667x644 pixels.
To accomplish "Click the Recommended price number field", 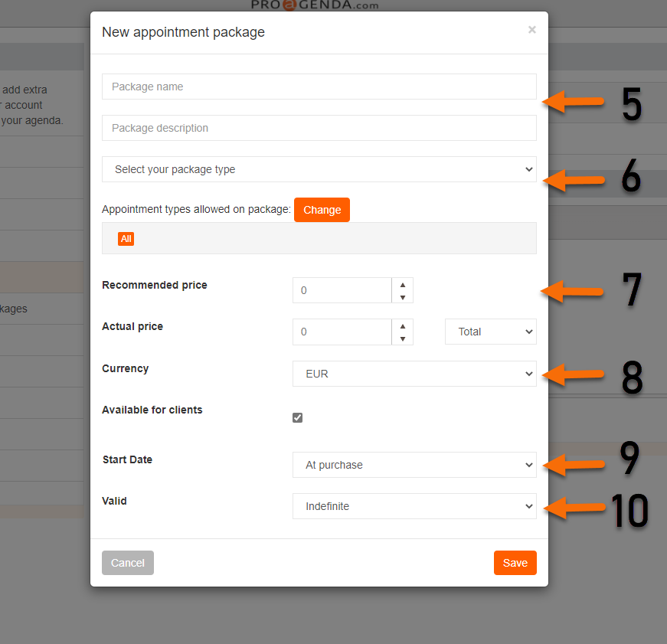I will pos(342,290).
